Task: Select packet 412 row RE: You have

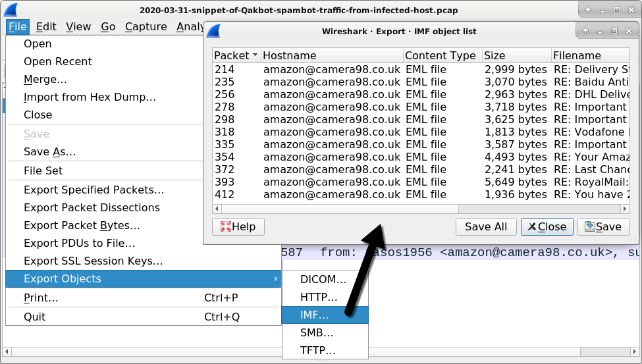Action: 421,194
